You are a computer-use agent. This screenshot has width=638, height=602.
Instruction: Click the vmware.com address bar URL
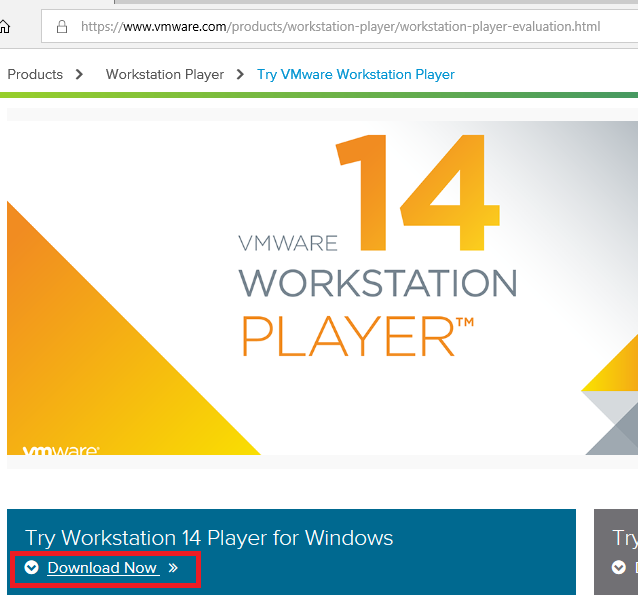340,27
